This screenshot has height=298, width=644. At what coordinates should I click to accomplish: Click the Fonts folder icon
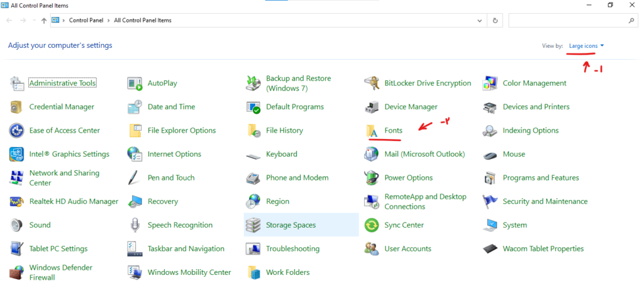pos(372,131)
